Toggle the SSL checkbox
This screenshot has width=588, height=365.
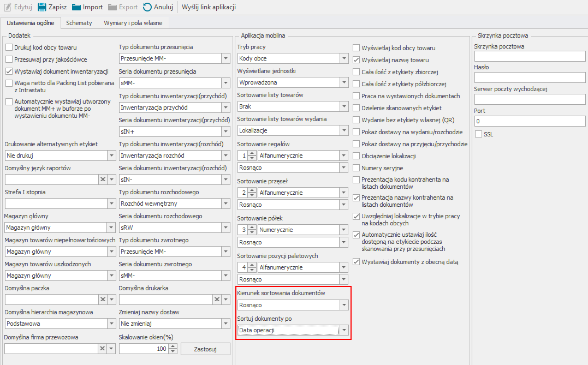click(x=479, y=134)
